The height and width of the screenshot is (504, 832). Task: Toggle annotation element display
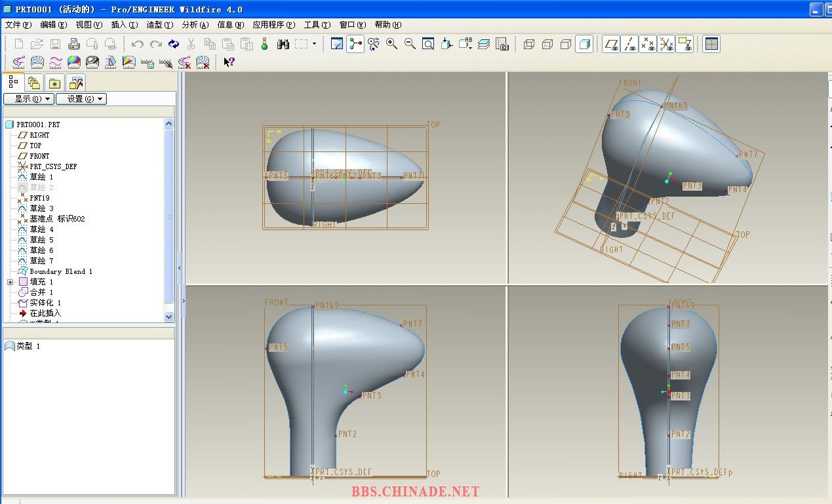(685, 44)
